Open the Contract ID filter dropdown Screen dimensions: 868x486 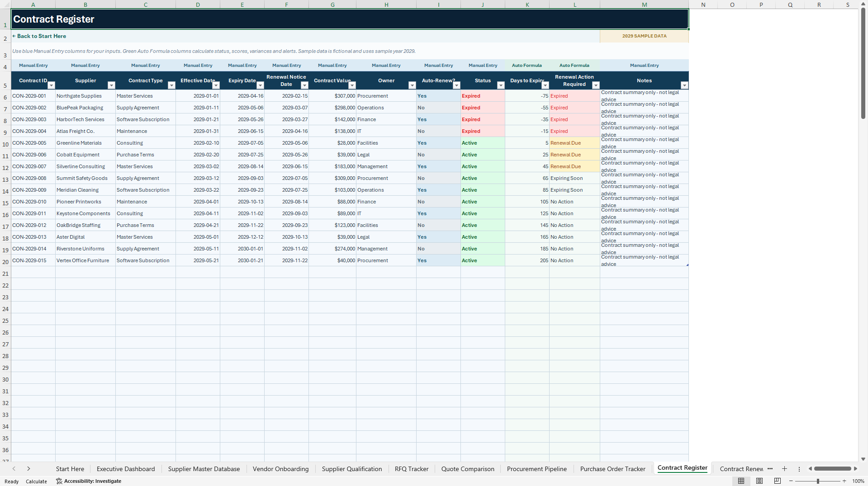(51, 85)
